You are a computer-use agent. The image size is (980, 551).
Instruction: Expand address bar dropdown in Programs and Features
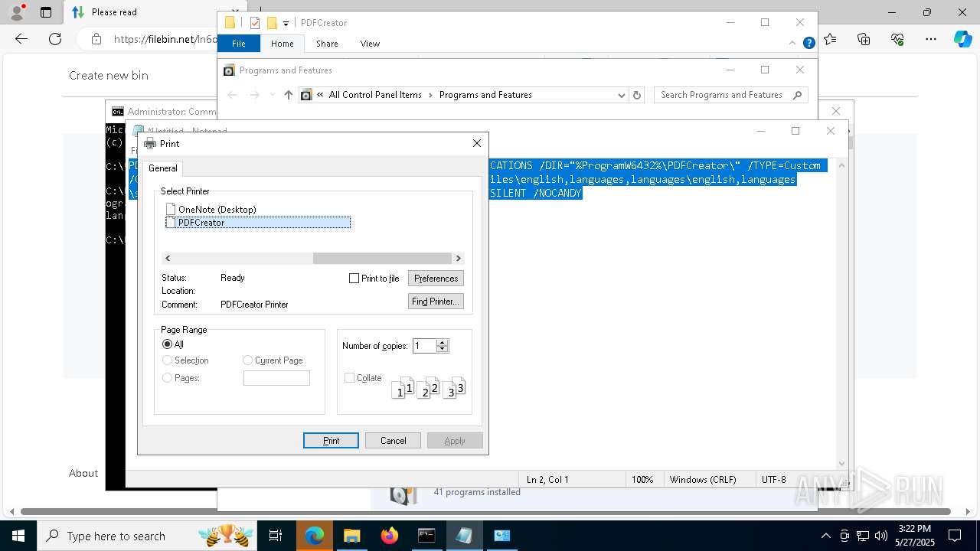pyautogui.click(x=621, y=95)
